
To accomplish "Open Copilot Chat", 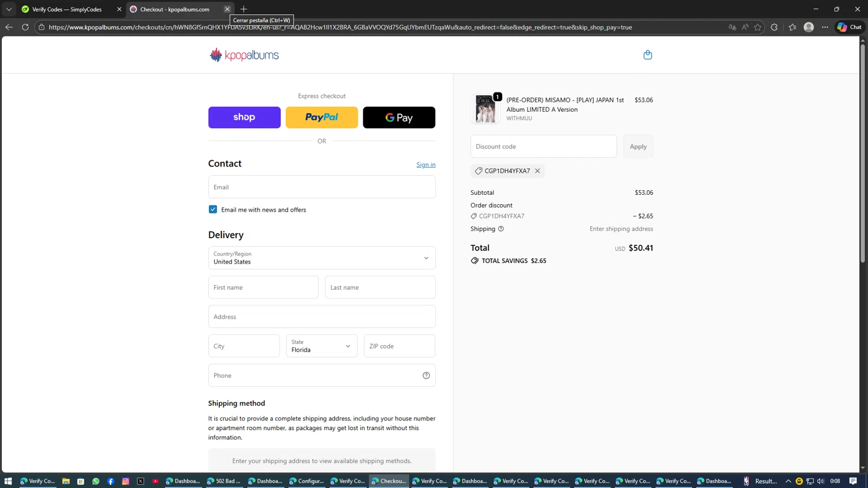I will [x=849, y=27].
